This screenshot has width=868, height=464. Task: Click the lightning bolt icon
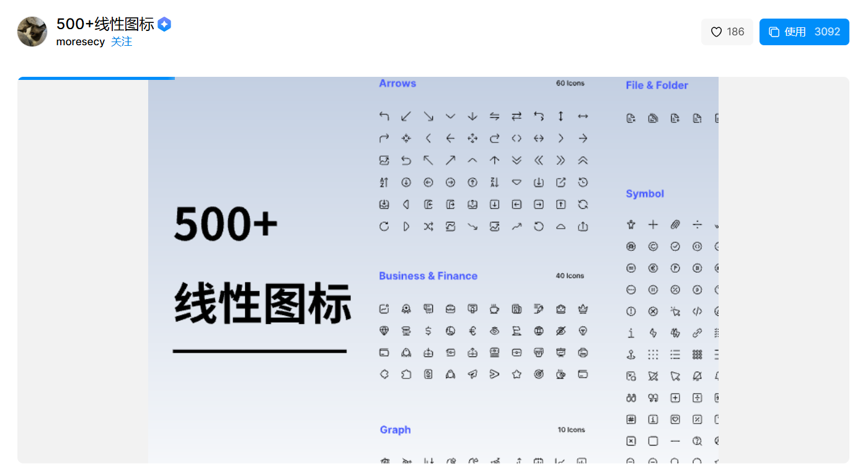(653, 333)
